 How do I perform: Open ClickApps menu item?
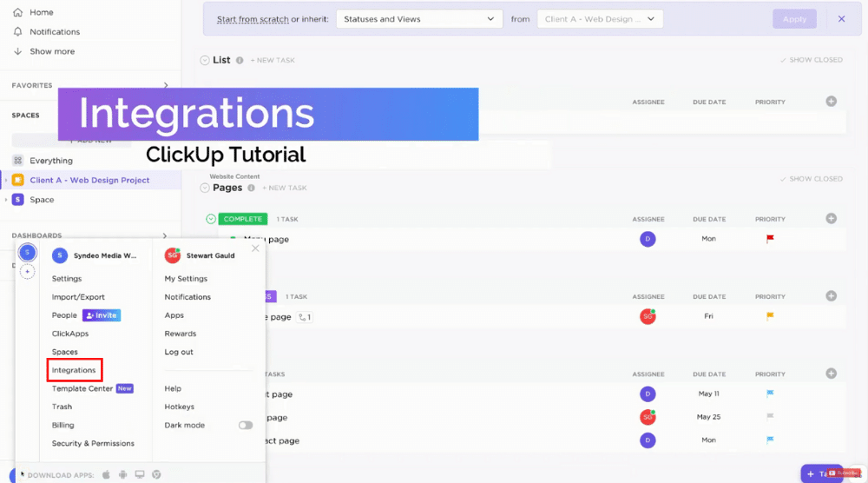[x=70, y=334]
